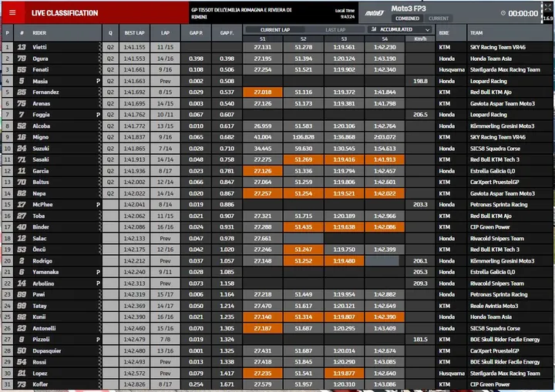Click the checkered flag icon in Arenas's row
This screenshot has height=392, width=555.
[x=99, y=103]
